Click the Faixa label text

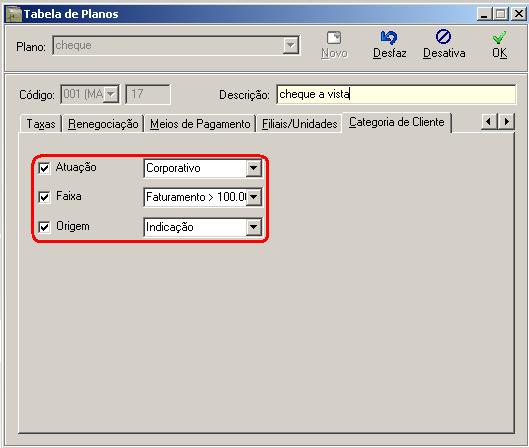click(68, 196)
